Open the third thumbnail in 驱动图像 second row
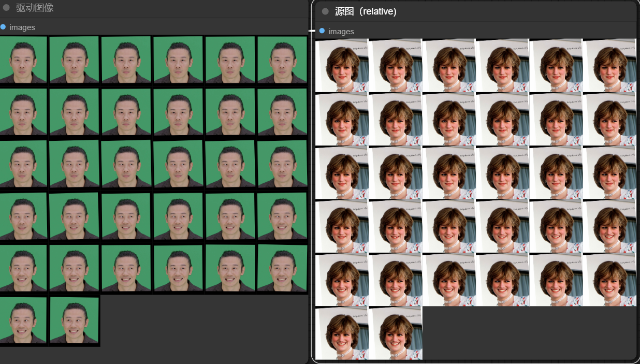 [126, 112]
